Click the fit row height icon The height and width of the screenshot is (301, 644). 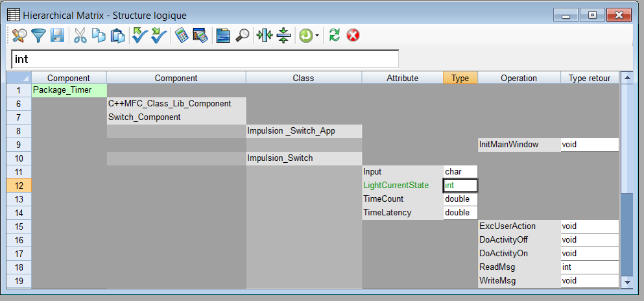coord(283,36)
